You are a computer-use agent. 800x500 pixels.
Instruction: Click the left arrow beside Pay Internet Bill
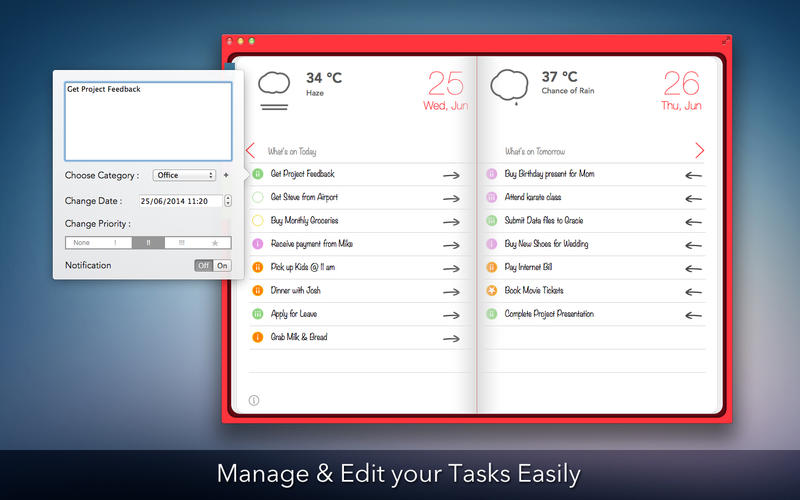693,268
